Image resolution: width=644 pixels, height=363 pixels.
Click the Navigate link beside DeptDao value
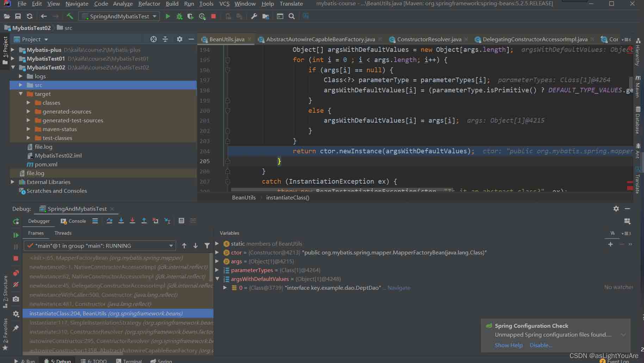[399, 288]
